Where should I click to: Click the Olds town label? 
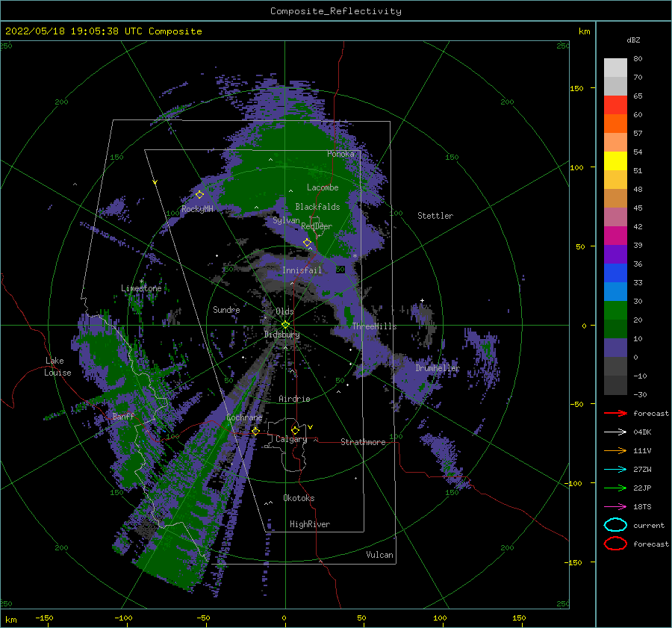(284, 311)
